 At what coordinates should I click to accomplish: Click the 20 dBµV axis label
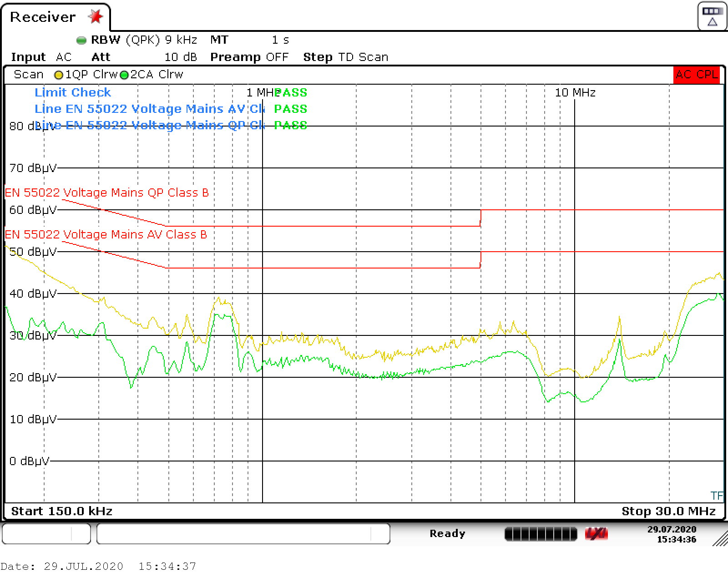pyautogui.click(x=33, y=378)
